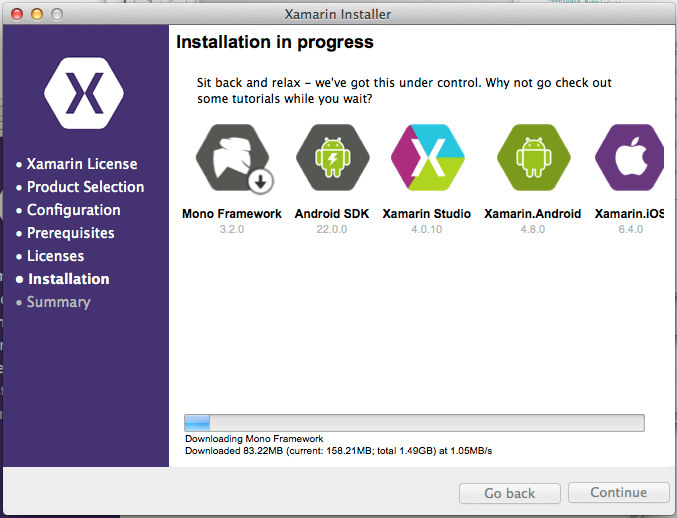Click the Android SDK hexagon icon

click(x=332, y=158)
